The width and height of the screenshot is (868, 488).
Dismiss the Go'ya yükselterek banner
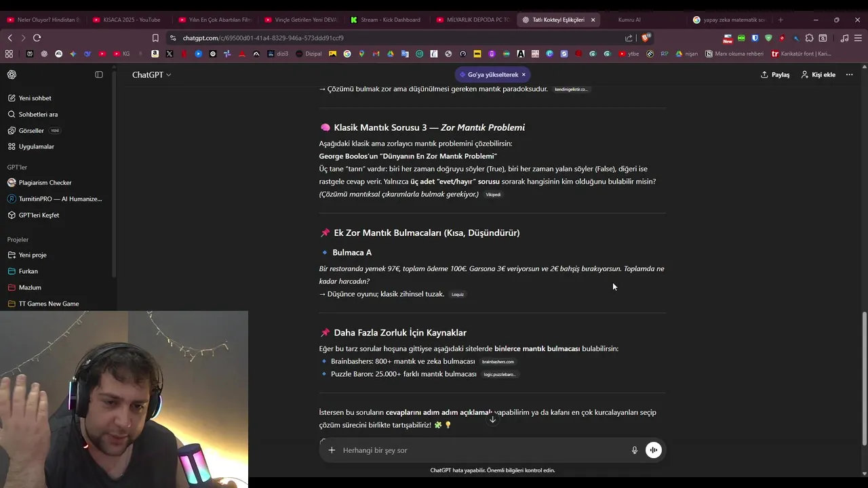[524, 75]
